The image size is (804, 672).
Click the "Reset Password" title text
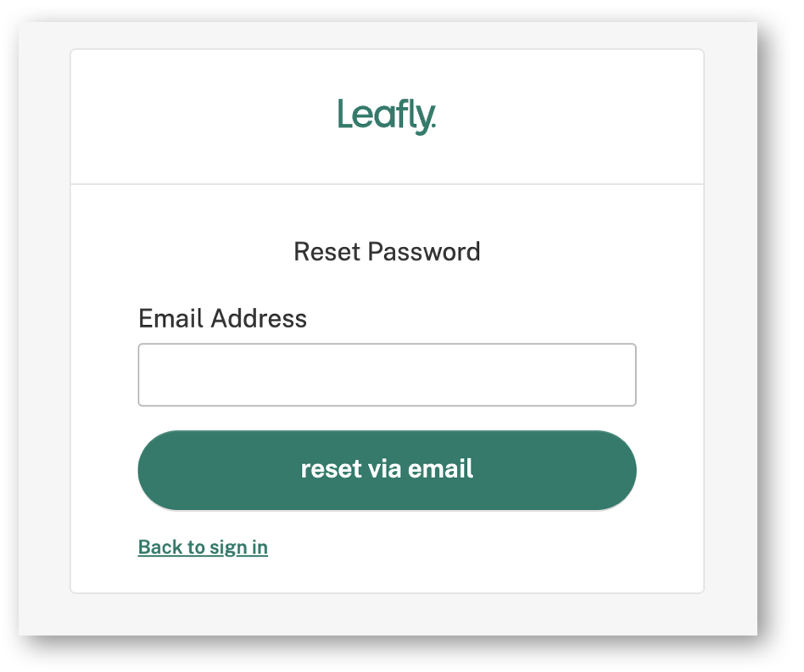click(x=387, y=252)
